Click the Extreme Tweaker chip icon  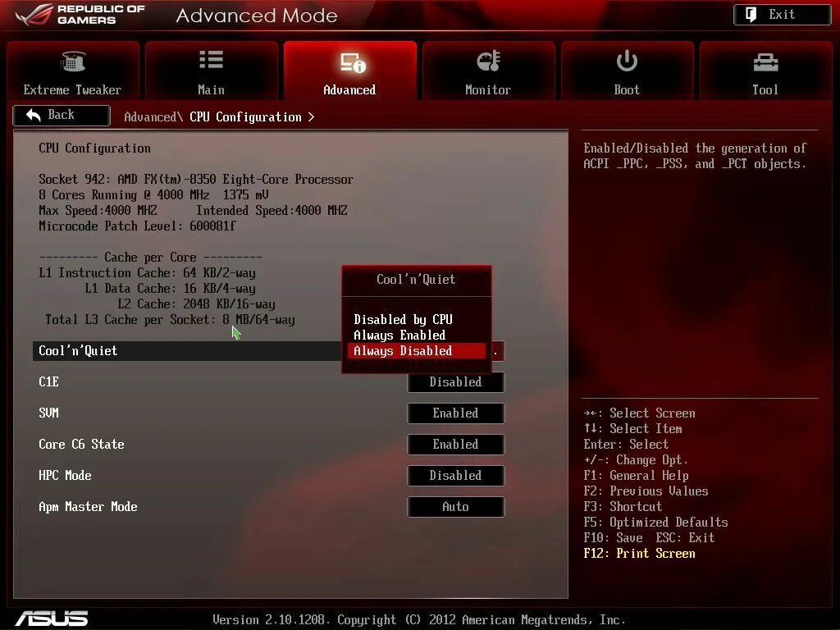click(x=72, y=62)
